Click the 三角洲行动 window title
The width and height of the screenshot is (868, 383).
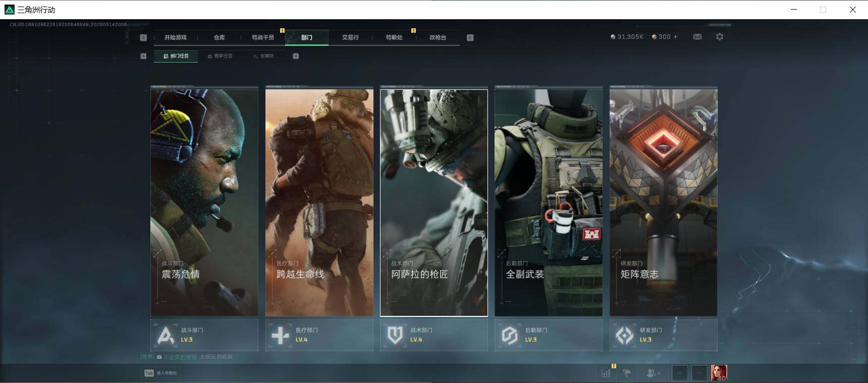36,10
